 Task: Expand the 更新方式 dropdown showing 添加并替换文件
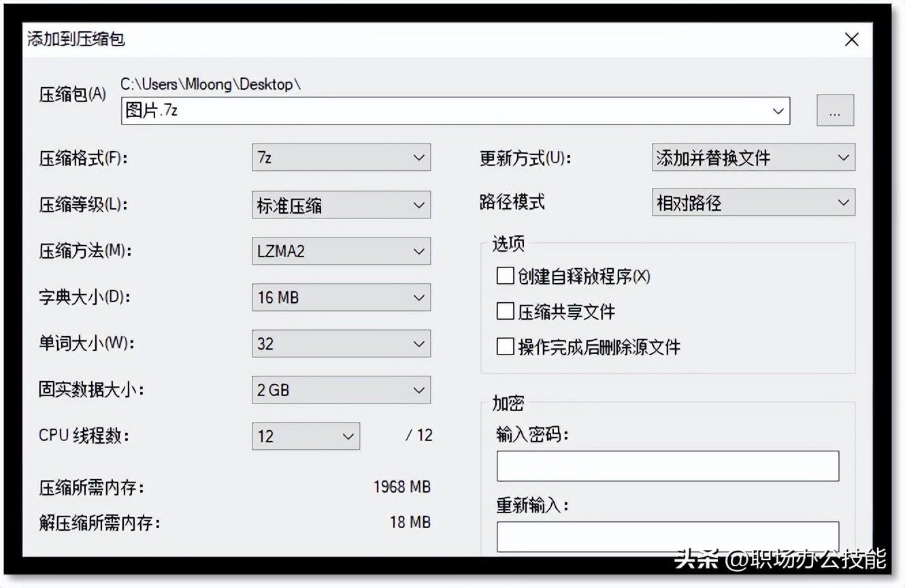click(x=753, y=157)
